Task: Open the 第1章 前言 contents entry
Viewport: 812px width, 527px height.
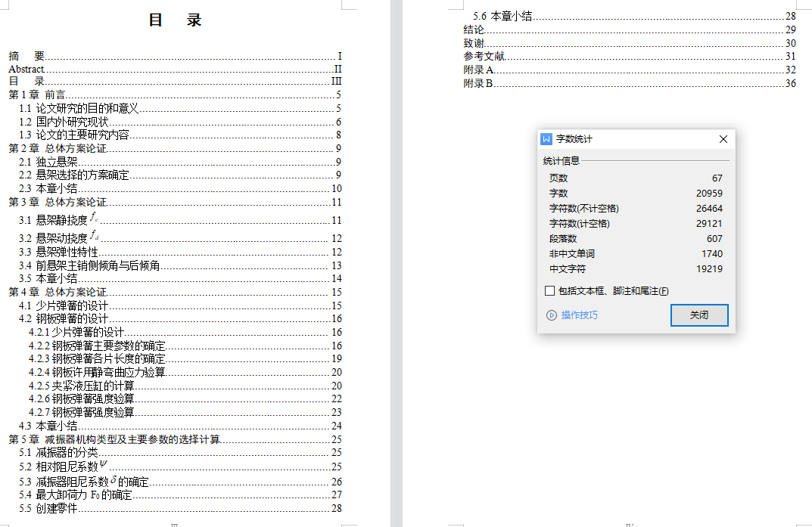Action: pyautogui.click(x=37, y=95)
